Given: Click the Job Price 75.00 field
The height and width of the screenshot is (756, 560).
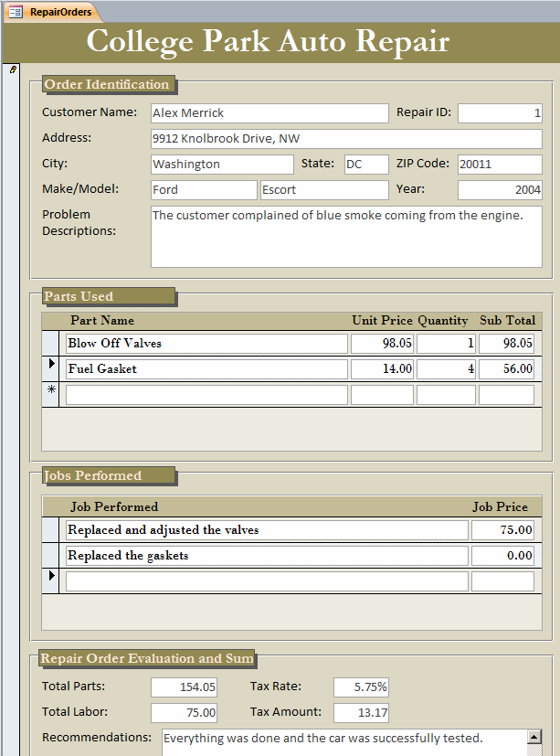Looking at the screenshot, I should pos(502,530).
